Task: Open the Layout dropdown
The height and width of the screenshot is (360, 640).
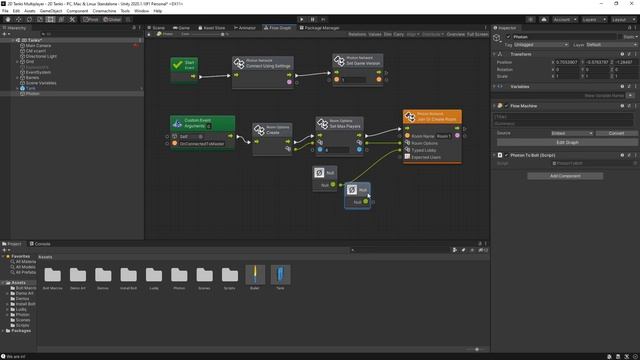Action: point(623,20)
